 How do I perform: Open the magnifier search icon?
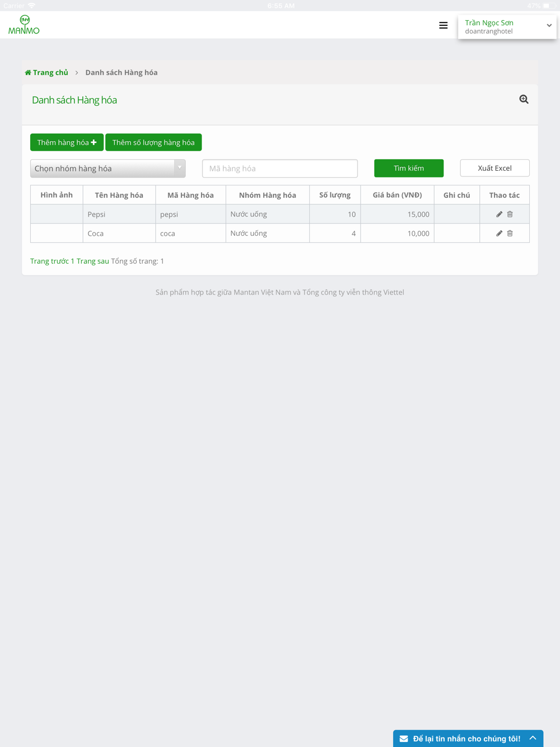[524, 99]
